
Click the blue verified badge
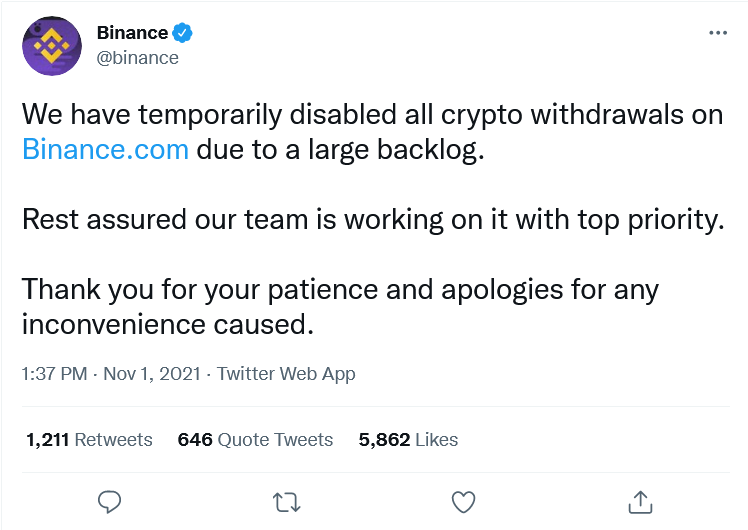(182, 33)
